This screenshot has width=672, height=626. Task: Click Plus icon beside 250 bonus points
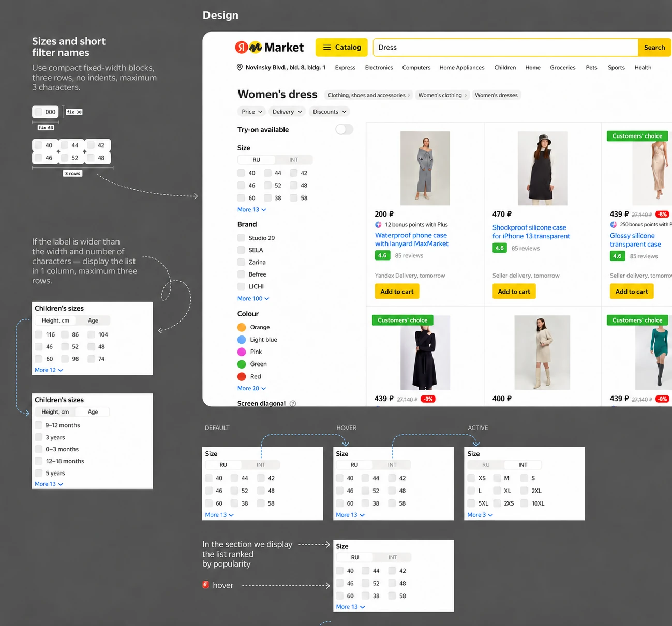(613, 224)
